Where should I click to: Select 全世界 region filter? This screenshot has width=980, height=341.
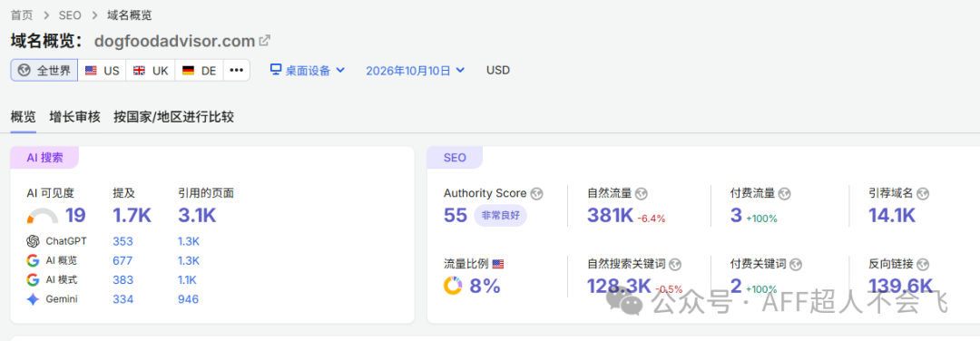coord(44,70)
